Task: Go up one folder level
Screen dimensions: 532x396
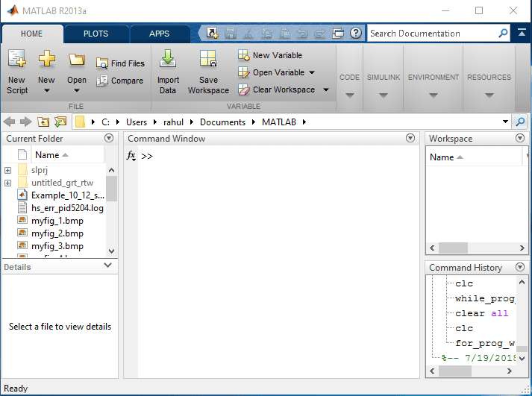Action: click(x=43, y=122)
